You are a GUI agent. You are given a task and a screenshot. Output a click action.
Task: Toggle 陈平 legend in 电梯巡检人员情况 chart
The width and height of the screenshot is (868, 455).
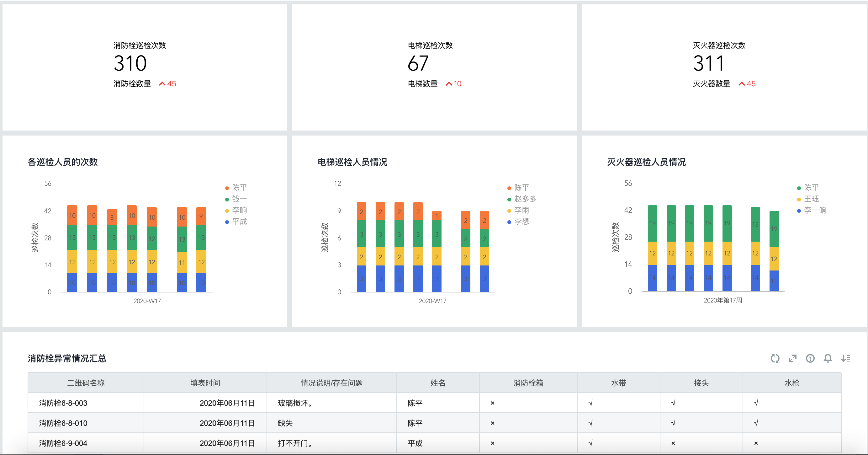tap(518, 188)
